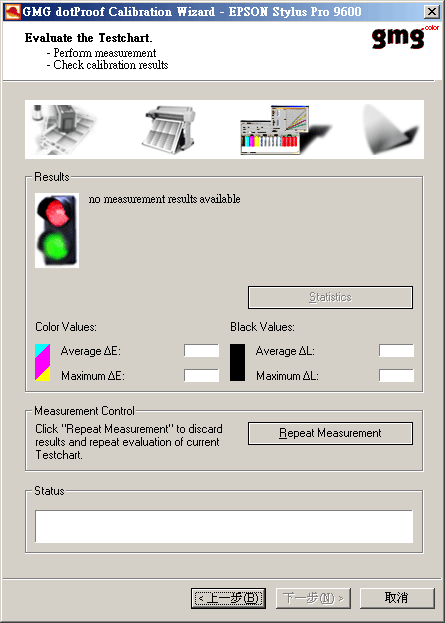Cancel the wizard with 取消 button
445x623 pixels.
click(x=397, y=598)
